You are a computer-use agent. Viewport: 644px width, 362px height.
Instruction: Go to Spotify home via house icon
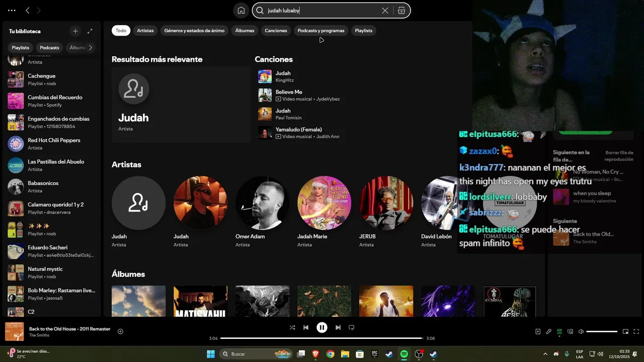[241, 11]
